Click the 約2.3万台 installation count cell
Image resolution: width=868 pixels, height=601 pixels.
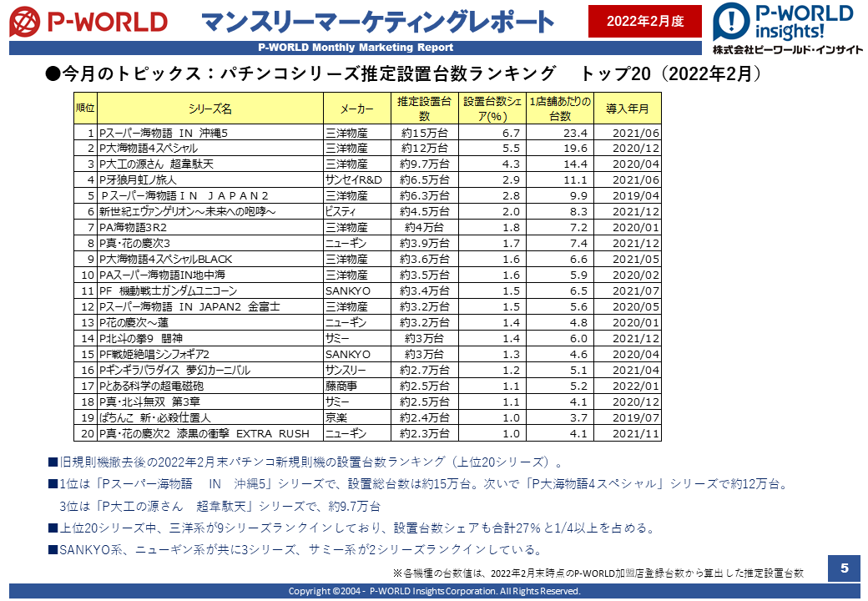tap(425, 434)
